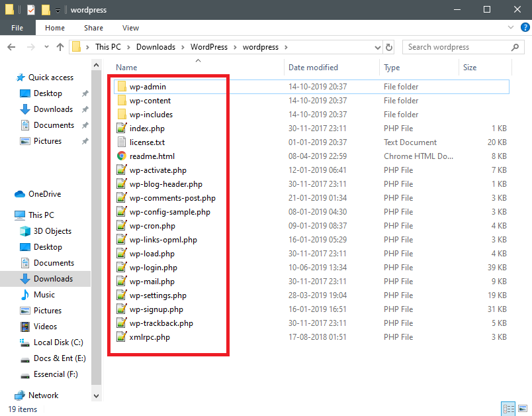532x416 pixels.
Task: Open the recent locations dropdown
Action: (x=46, y=47)
